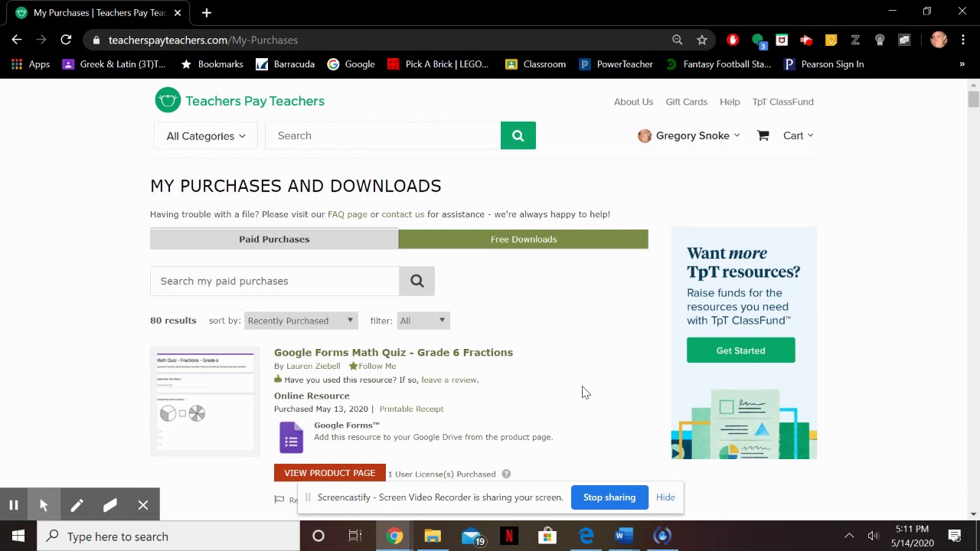Open the Windows Start menu

click(x=18, y=536)
